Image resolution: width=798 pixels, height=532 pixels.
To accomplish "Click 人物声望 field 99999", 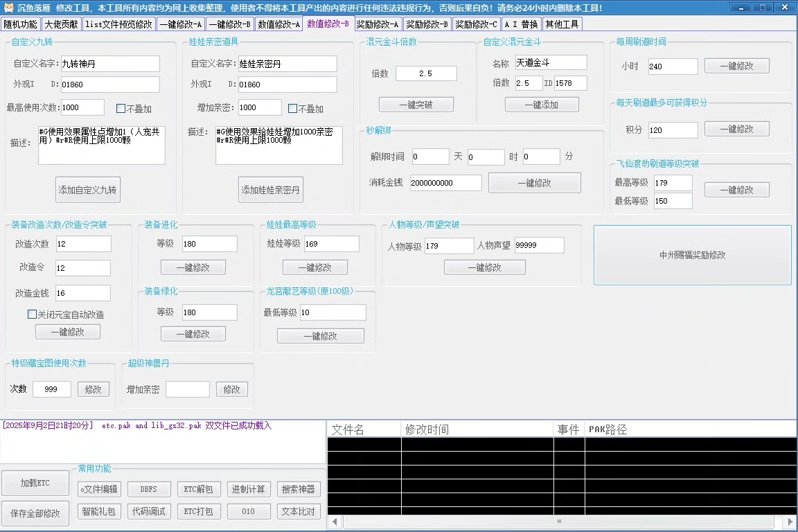I will 539,245.
